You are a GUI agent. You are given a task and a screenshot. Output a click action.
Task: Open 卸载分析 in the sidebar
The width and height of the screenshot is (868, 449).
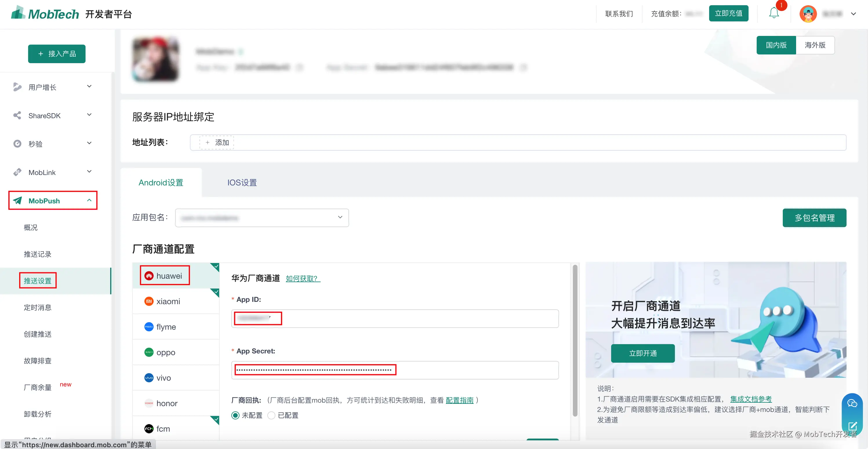(x=38, y=414)
